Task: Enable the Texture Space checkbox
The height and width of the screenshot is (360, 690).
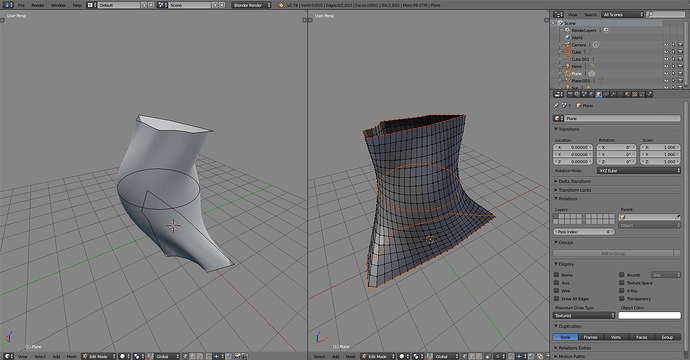Action: (x=622, y=283)
